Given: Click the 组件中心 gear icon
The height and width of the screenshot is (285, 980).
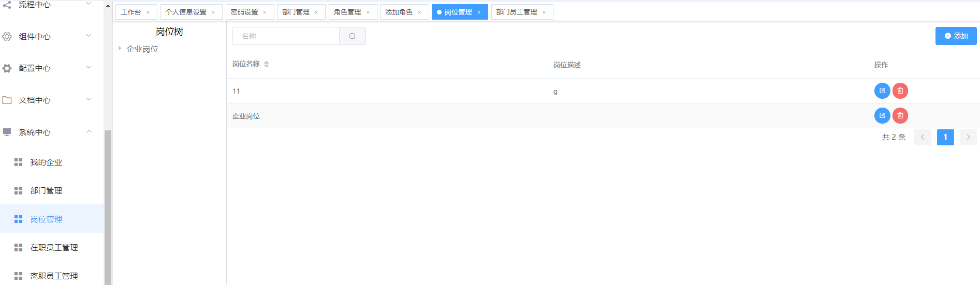Looking at the screenshot, I should pos(7,37).
